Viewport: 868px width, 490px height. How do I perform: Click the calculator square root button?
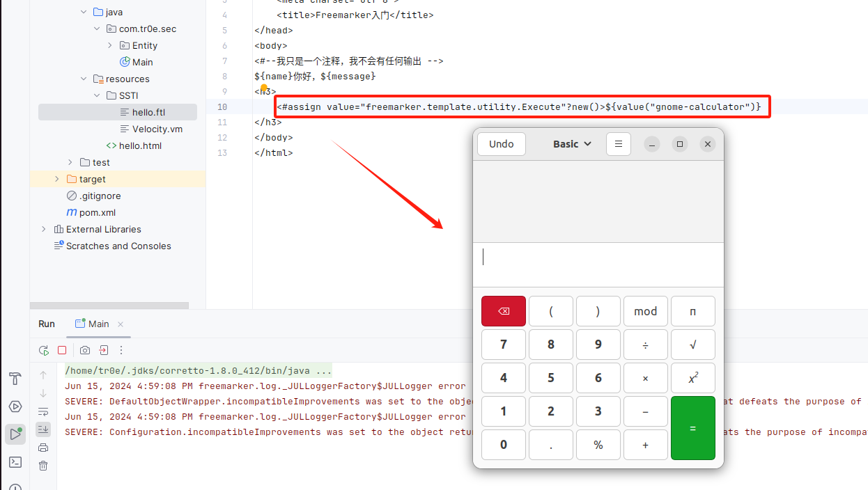[x=693, y=345]
